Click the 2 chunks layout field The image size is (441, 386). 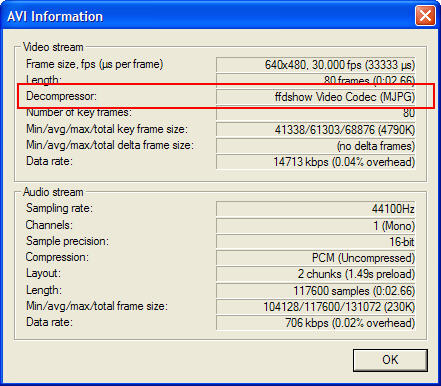pyautogui.click(x=316, y=274)
